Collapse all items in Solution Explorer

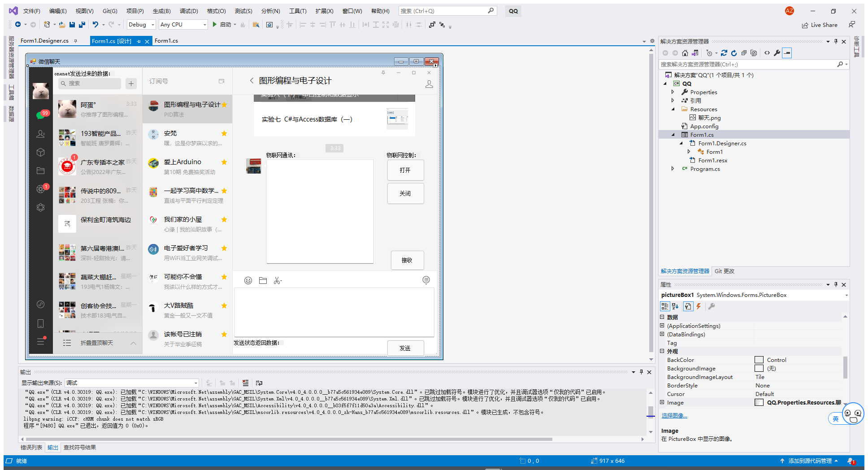click(x=744, y=53)
